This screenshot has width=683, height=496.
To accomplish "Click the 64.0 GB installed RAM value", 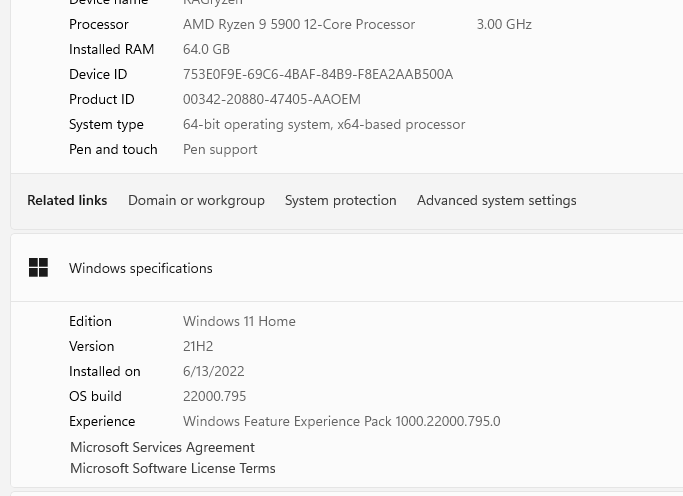I will 206,49.
